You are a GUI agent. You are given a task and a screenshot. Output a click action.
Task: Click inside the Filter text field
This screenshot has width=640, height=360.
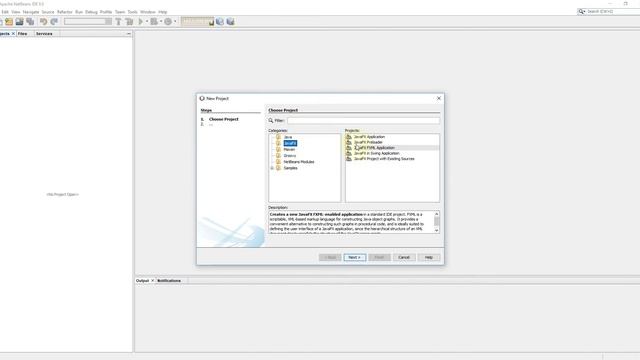coord(363,120)
